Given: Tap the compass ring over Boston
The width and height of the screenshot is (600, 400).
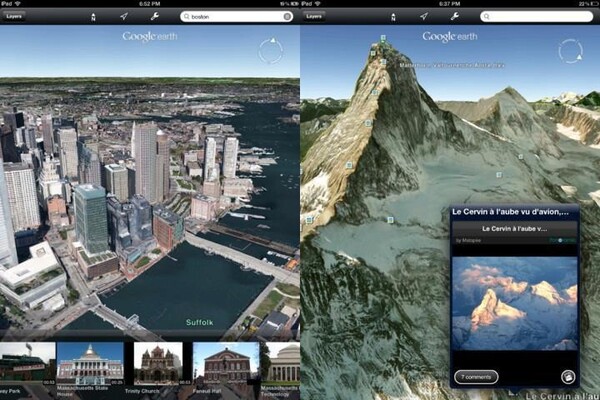Looking at the screenshot, I should (x=270, y=50).
